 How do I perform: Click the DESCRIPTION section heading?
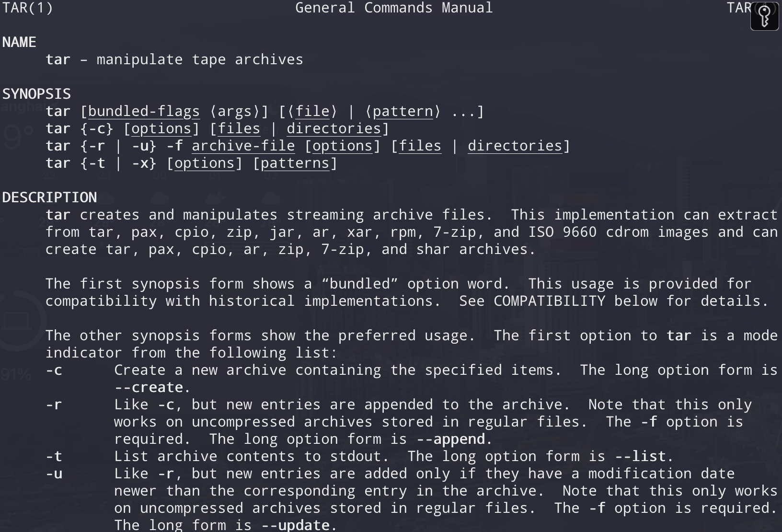(x=49, y=198)
